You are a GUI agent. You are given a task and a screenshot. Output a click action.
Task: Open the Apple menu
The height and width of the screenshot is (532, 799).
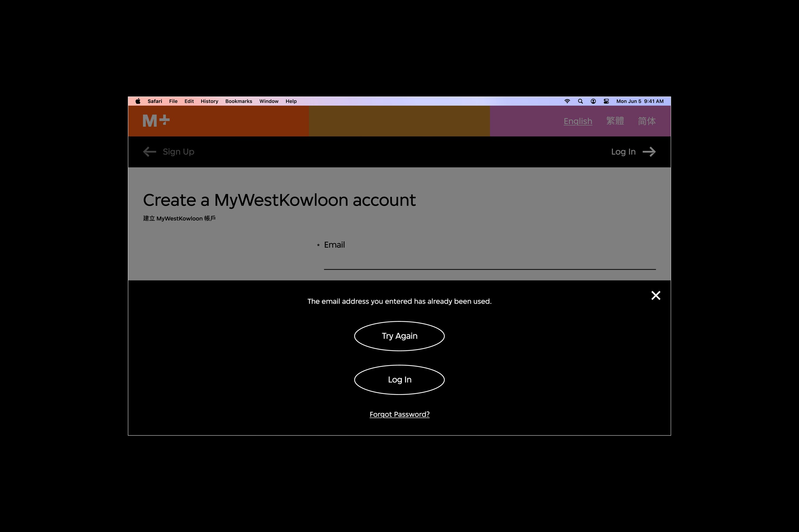[x=138, y=101]
